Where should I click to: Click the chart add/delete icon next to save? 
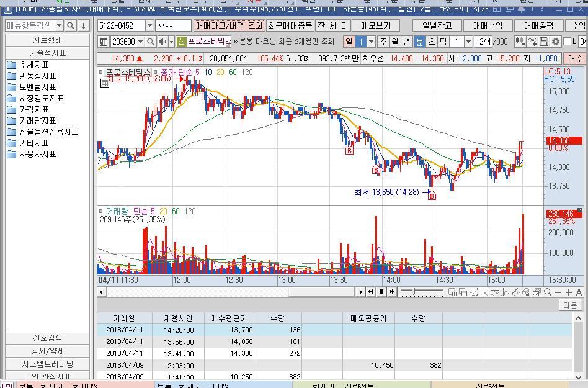532,41
